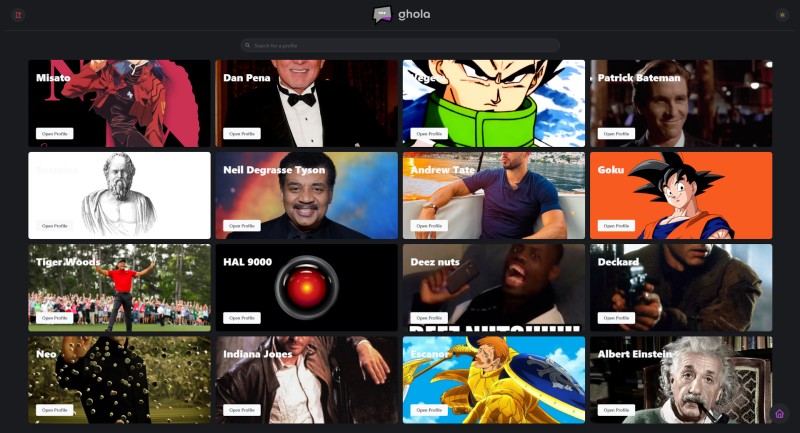Viewport: 800px width, 433px height.
Task: Open Profile for Goku
Action: (x=616, y=226)
